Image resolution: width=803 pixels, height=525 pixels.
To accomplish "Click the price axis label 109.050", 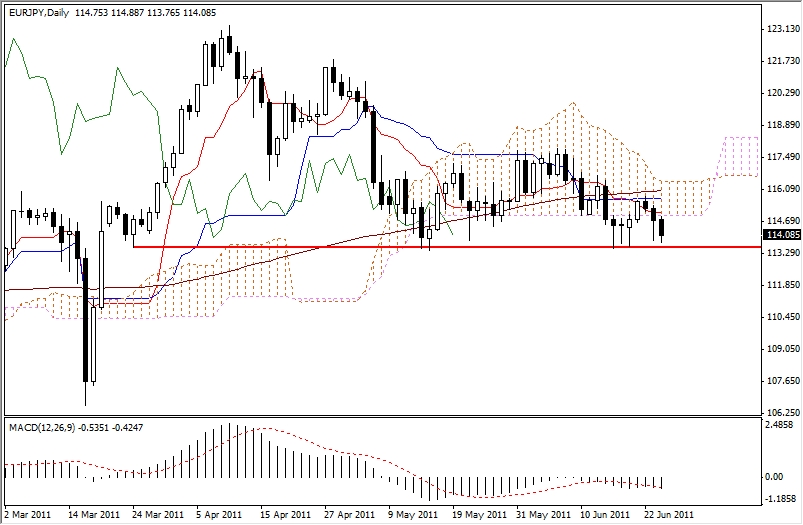I will (783, 348).
